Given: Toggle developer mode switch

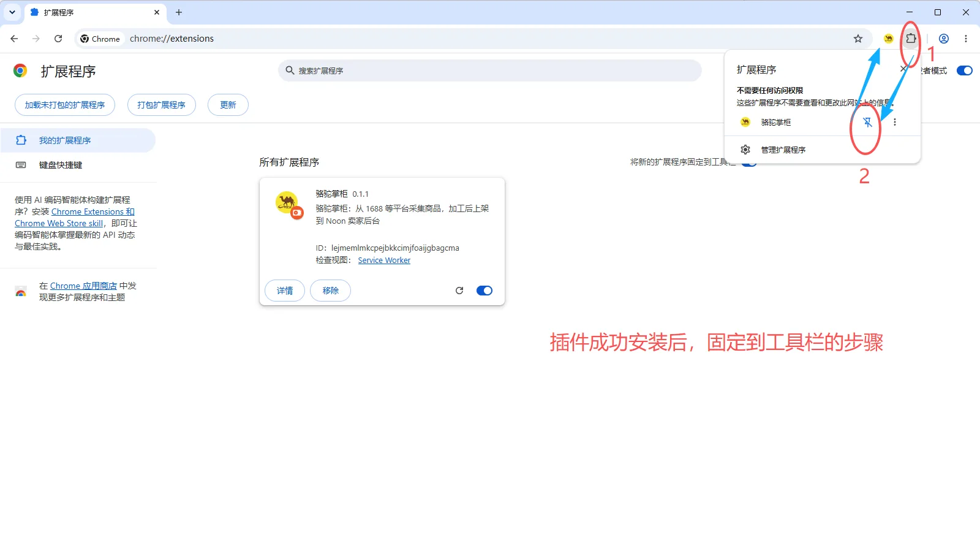Looking at the screenshot, I should 965,70.
